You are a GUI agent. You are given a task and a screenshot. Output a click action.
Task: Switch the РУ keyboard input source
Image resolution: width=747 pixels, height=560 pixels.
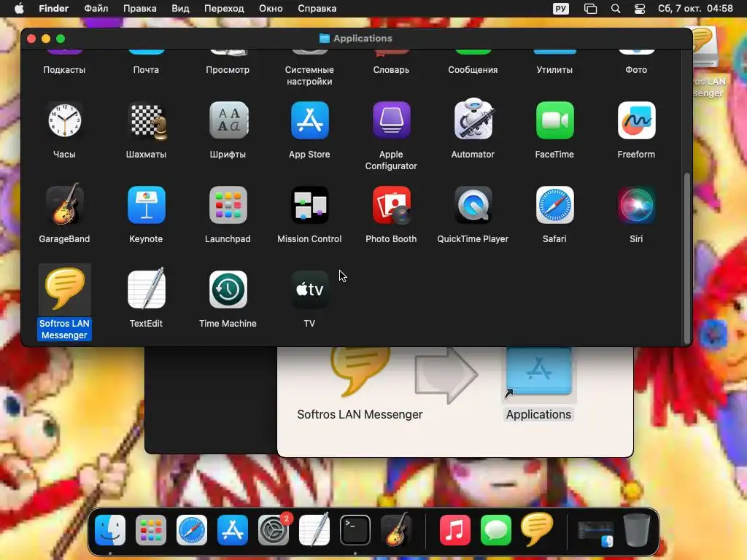coord(561,9)
